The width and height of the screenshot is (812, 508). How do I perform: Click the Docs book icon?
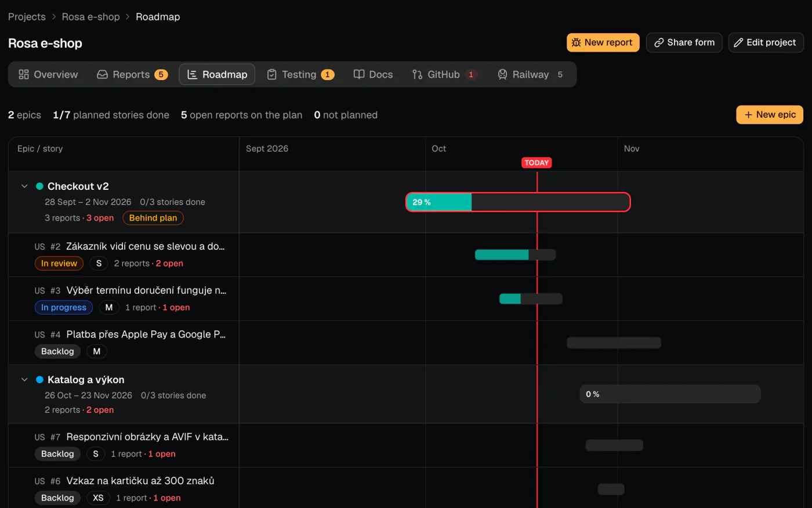(x=359, y=74)
